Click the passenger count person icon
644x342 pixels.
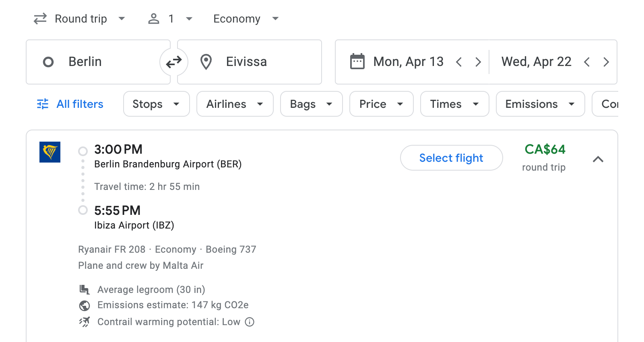153,19
